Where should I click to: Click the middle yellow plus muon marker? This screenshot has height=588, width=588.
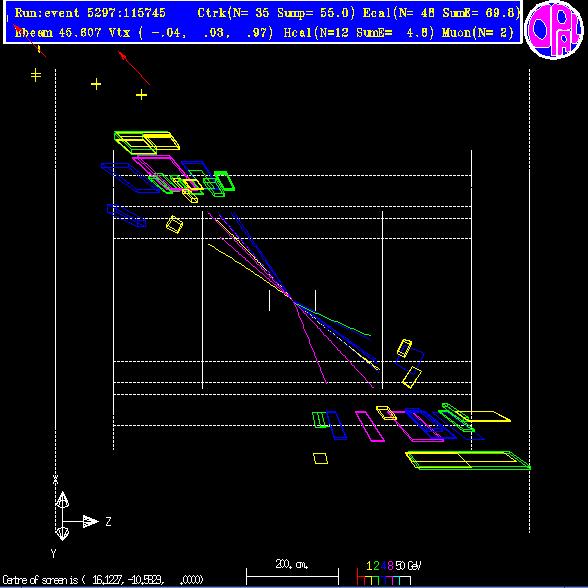[96, 84]
